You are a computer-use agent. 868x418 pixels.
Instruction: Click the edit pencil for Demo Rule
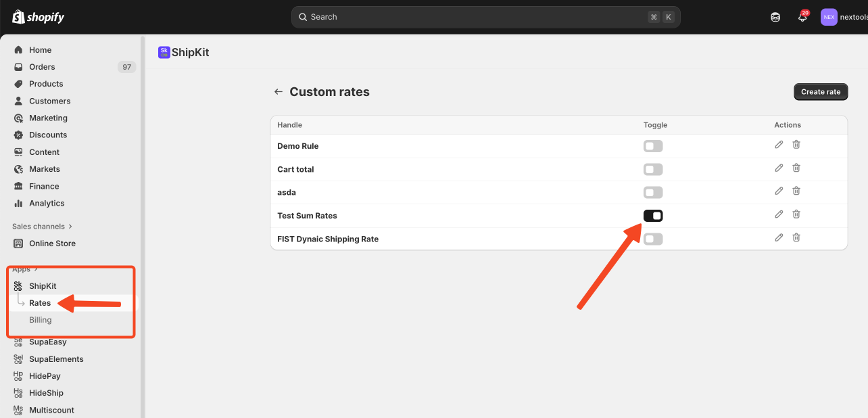pyautogui.click(x=779, y=145)
